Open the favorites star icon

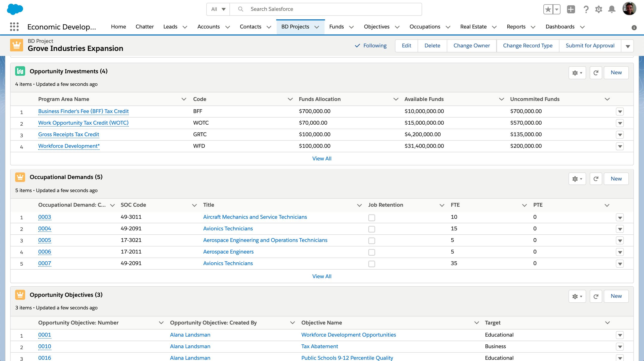point(548,9)
